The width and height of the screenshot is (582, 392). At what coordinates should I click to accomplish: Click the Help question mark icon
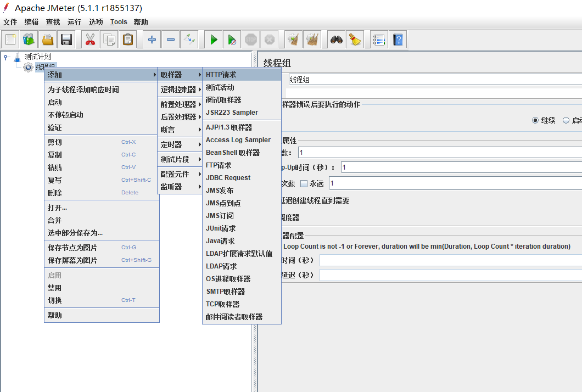tap(398, 40)
